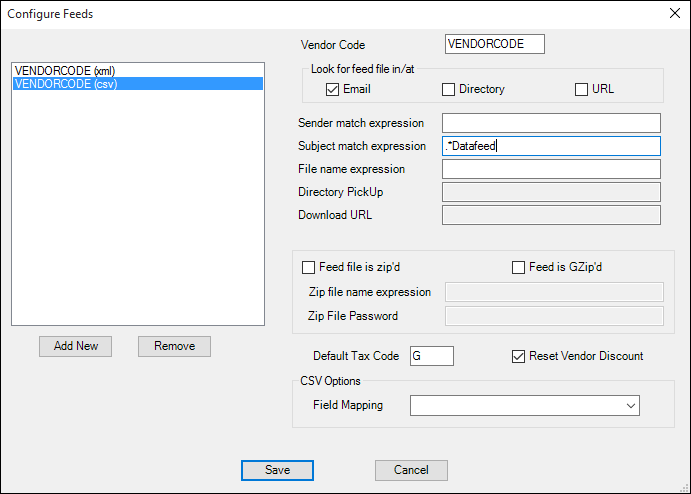The height and width of the screenshot is (494, 691).
Task: Select VENDORCODE (csv) in feed list
Action: click(x=137, y=84)
